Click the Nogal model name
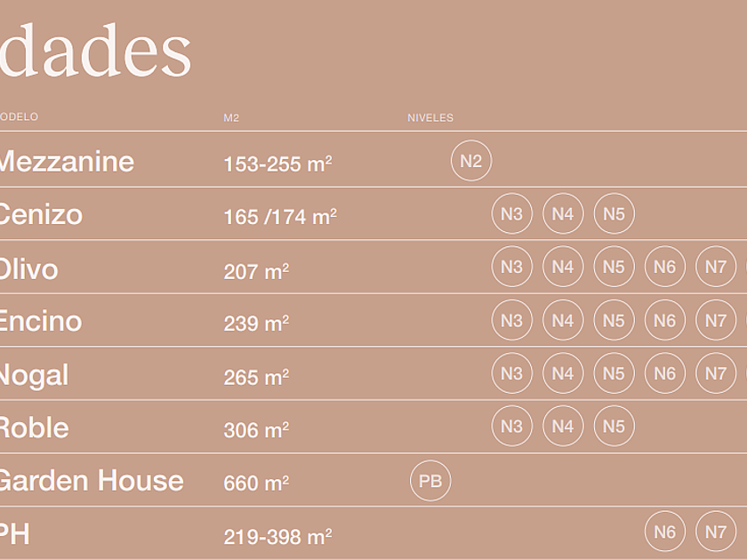The image size is (747, 560). 34,375
